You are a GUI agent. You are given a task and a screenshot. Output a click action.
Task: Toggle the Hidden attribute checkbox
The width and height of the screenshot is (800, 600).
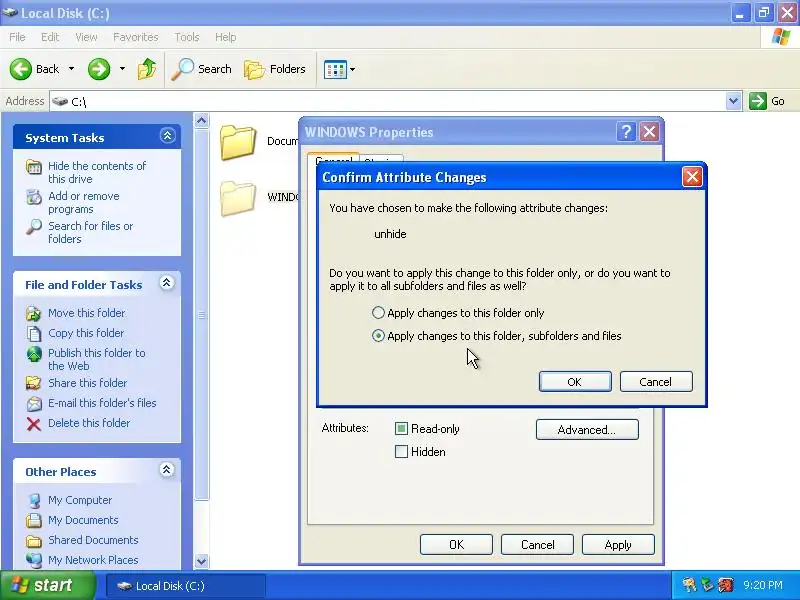[402, 452]
